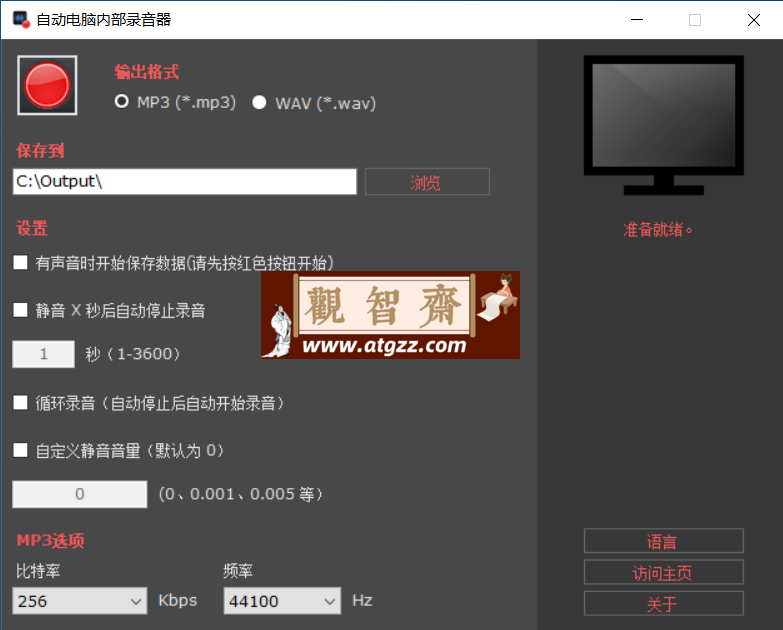783x630 pixels.
Task: Click the monitor preview image
Action: (x=664, y=125)
